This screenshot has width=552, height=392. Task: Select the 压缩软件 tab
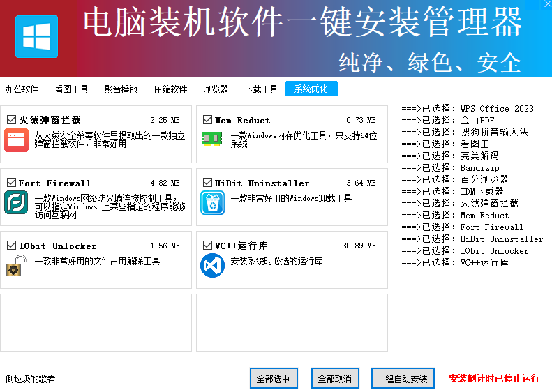click(170, 89)
